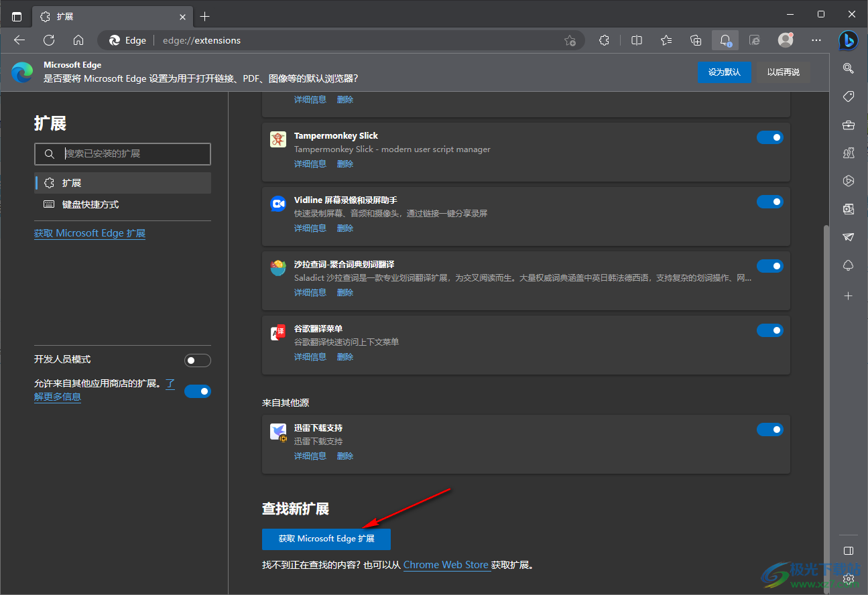Screen dimensions: 868x595
Task: Open sidebar tools briefcase icon
Action: [x=849, y=125]
